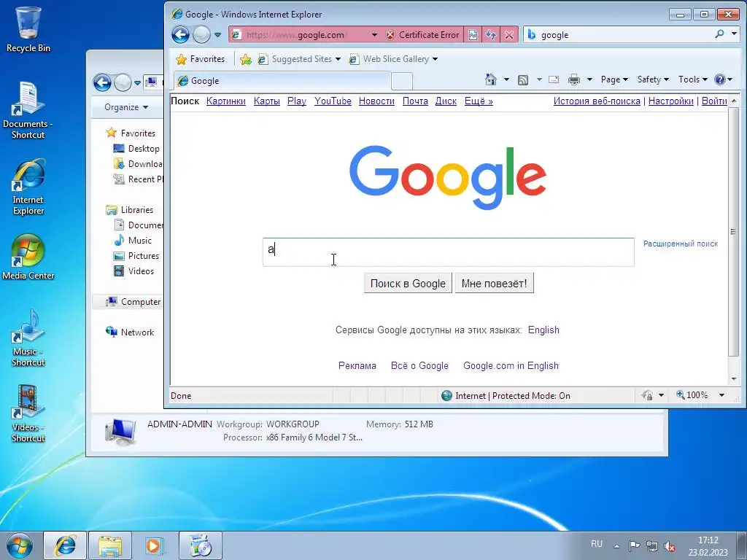Image resolution: width=747 pixels, height=560 pixels.
Task: Open the Войти sign-in link
Action: tap(714, 101)
